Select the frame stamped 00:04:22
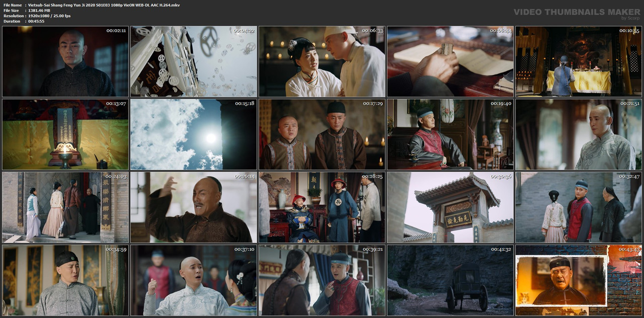This screenshot has width=644, height=318. pos(194,61)
